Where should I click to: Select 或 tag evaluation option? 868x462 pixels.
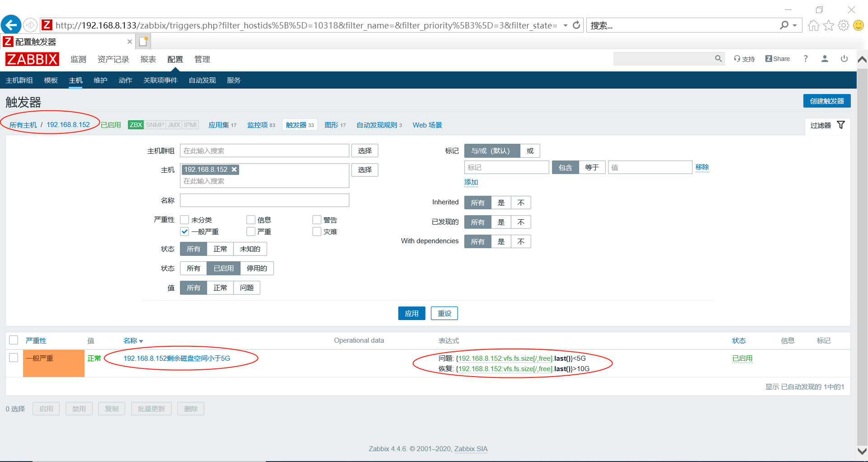[x=530, y=151]
